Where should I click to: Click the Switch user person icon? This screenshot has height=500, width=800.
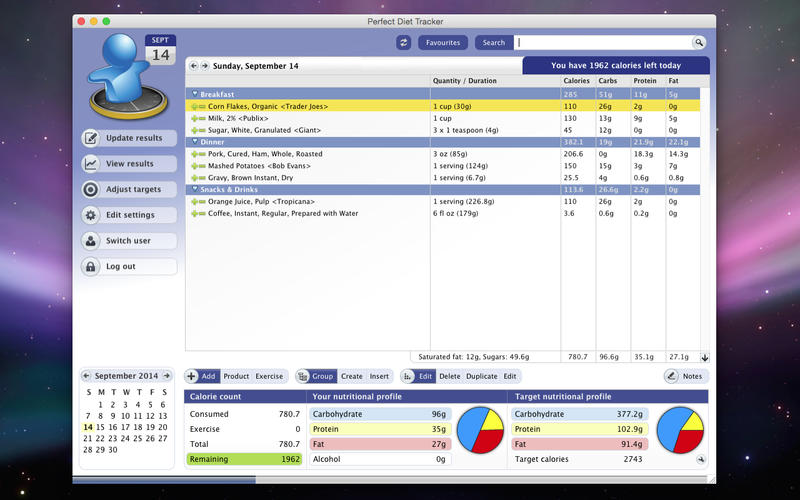[91, 241]
